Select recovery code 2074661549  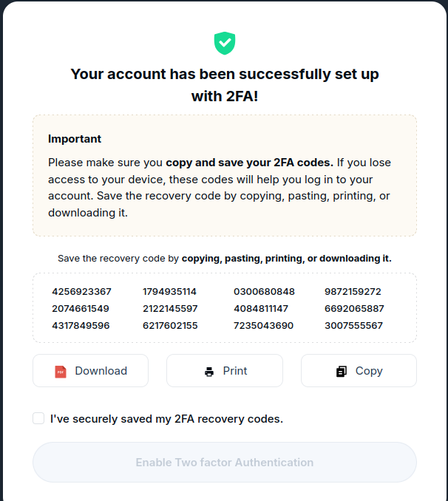point(81,309)
